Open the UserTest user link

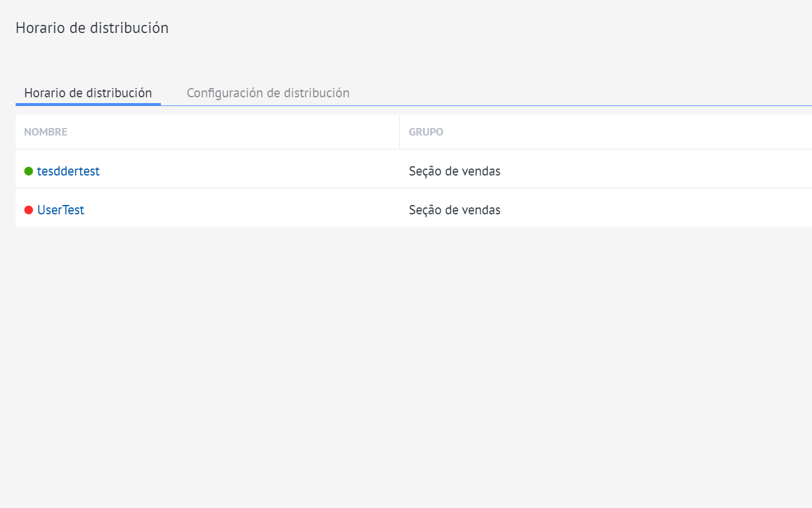(61, 210)
